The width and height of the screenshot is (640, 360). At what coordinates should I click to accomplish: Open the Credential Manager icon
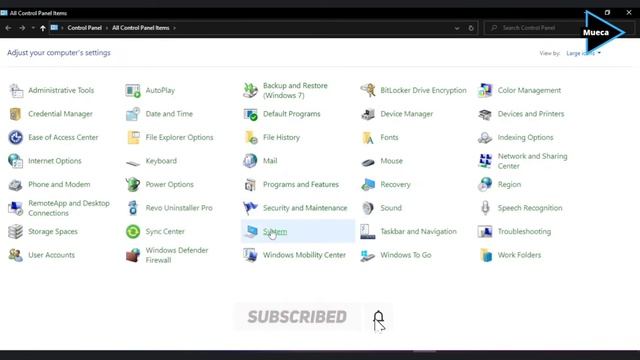[x=16, y=114]
